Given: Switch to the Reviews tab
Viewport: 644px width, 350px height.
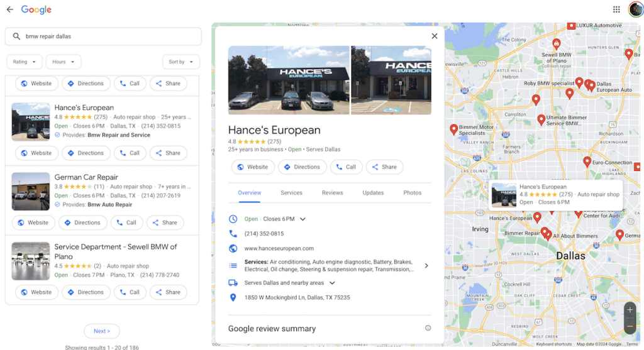Looking at the screenshot, I should coord(332,193).
